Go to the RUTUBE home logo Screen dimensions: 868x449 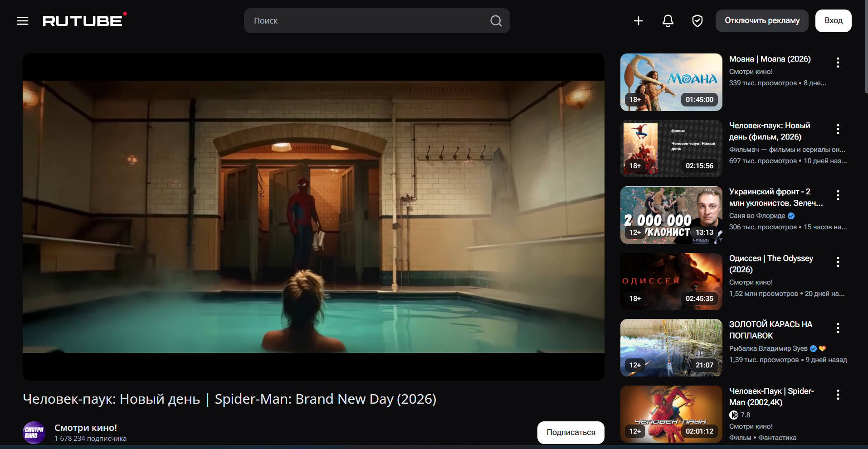tap(85, 20)
